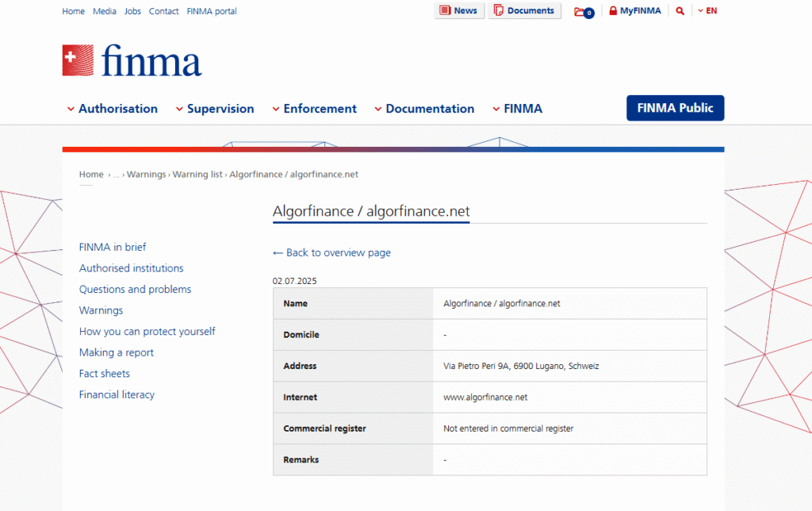Click the finma logo

tap(132, 60)
